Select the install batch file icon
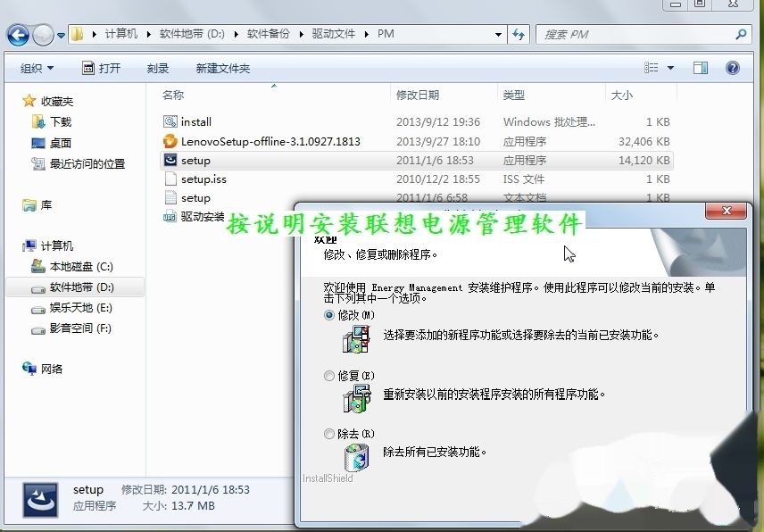This screenshot has width=764, height=532. (170, 121)
